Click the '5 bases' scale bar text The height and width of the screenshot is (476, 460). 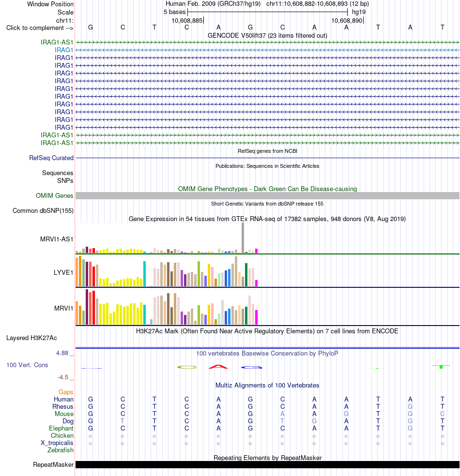174,12
